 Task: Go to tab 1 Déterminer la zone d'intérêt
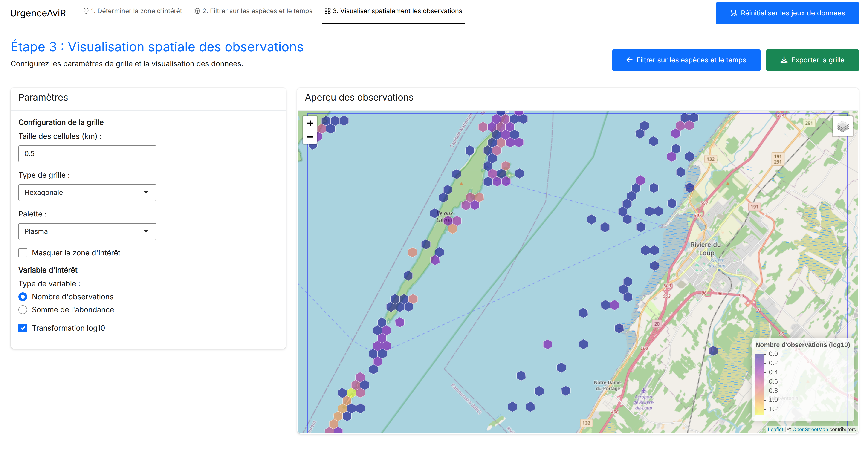coord(133,11)
